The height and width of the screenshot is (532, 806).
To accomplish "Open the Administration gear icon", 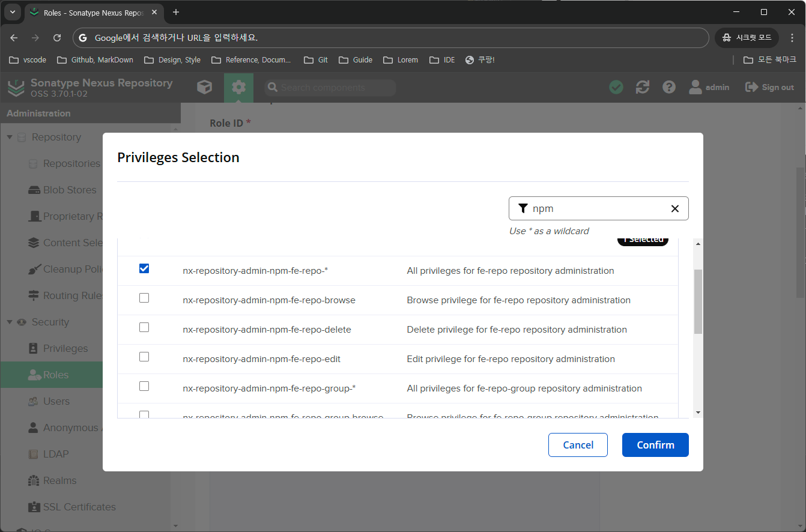I will [x=238, y=87].
